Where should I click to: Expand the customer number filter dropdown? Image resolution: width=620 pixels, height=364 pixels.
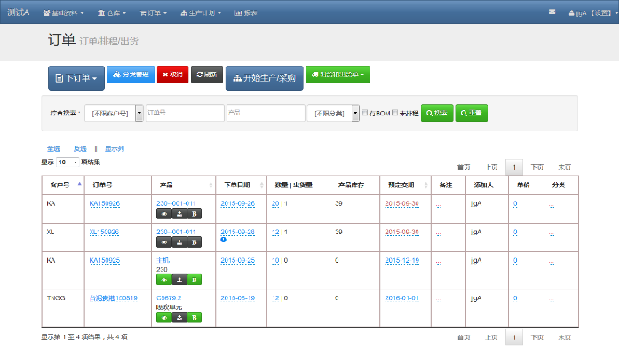coord(139,114)
